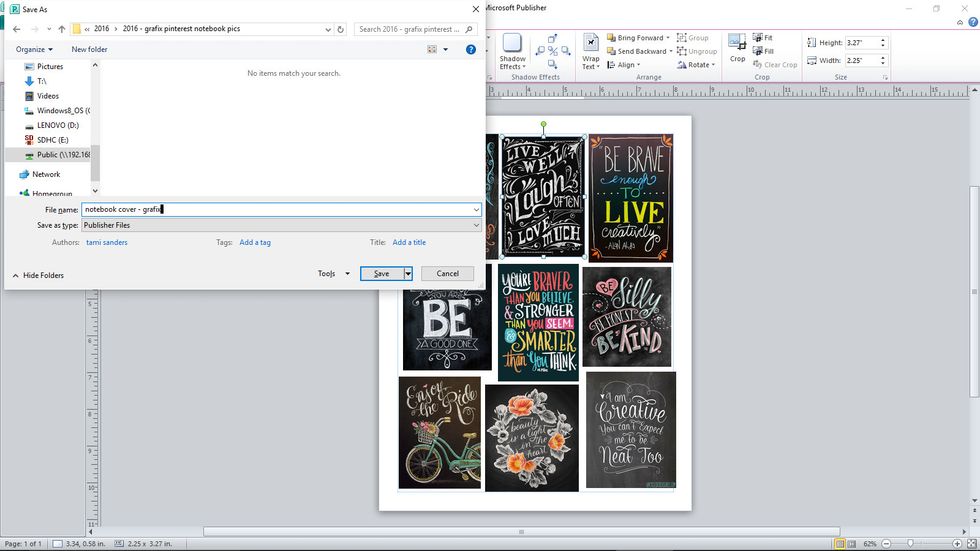Select Network in navigation pane
The image size is (980, 551).
[46, 174]
